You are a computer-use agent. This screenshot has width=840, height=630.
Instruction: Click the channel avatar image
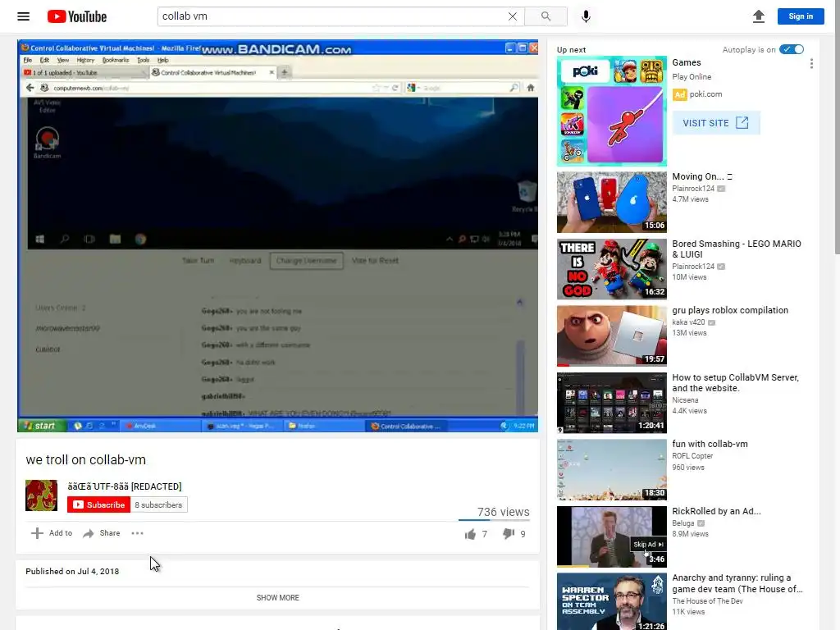click(41, 495)
